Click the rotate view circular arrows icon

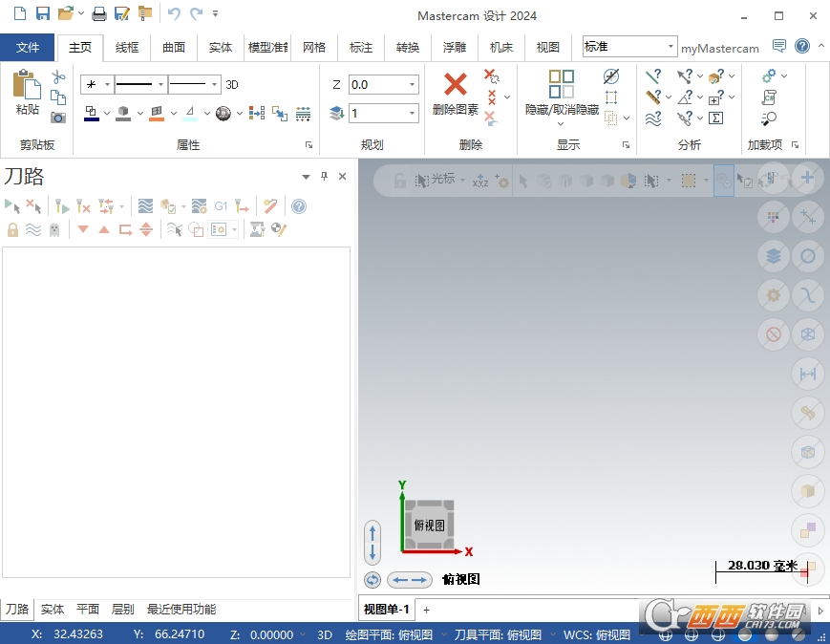click(372, 580)
